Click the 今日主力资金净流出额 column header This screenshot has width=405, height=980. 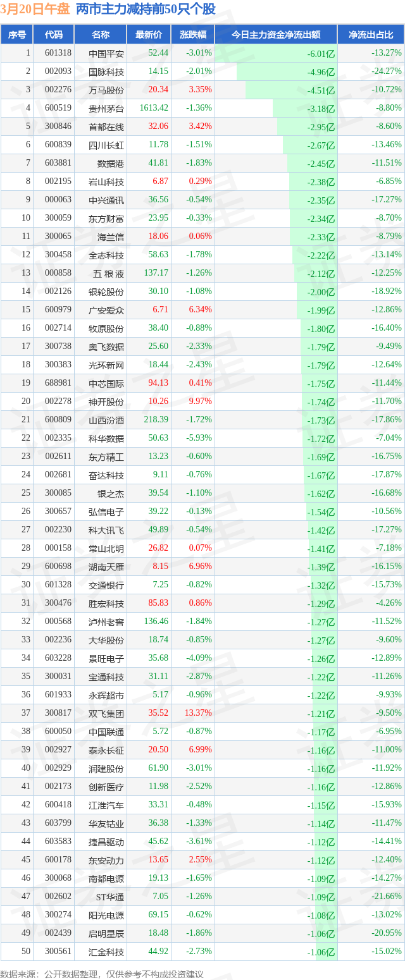pos(276,35)
